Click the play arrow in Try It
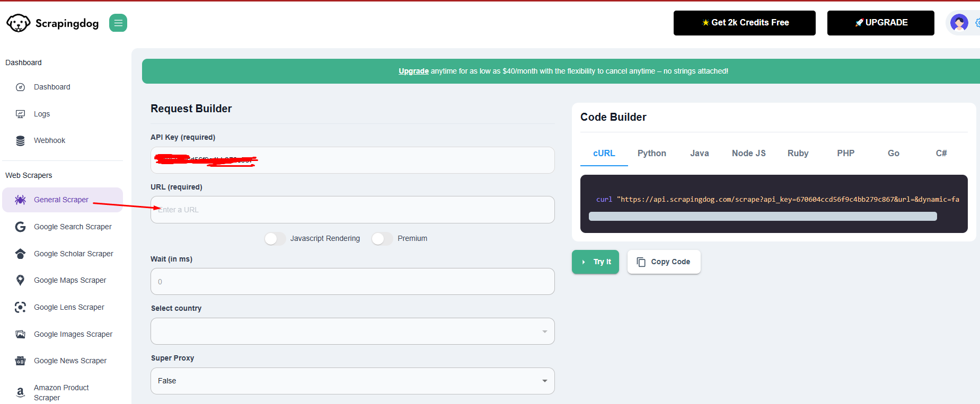This screenshot has height=404, width=980. point(584,262)
